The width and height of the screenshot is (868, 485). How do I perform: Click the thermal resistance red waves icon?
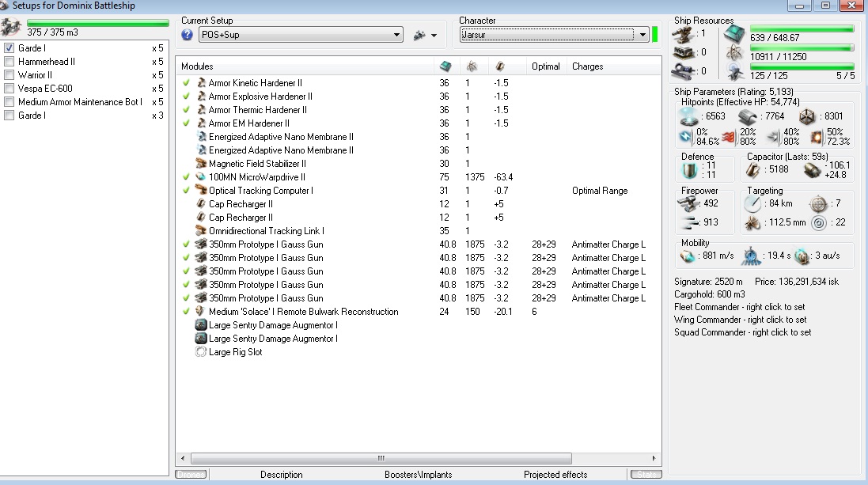pos(729,136)
